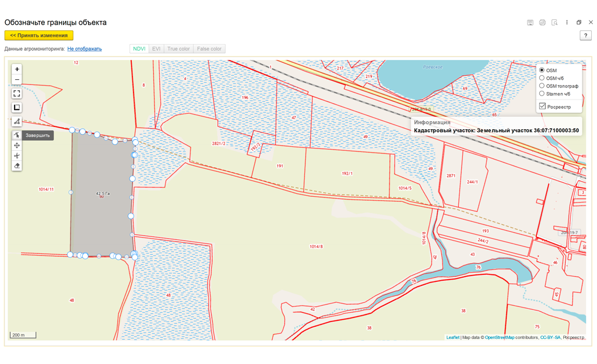Select OSM ч/б base layer
This screenshot has height=364, width=597.
point(542,78)
